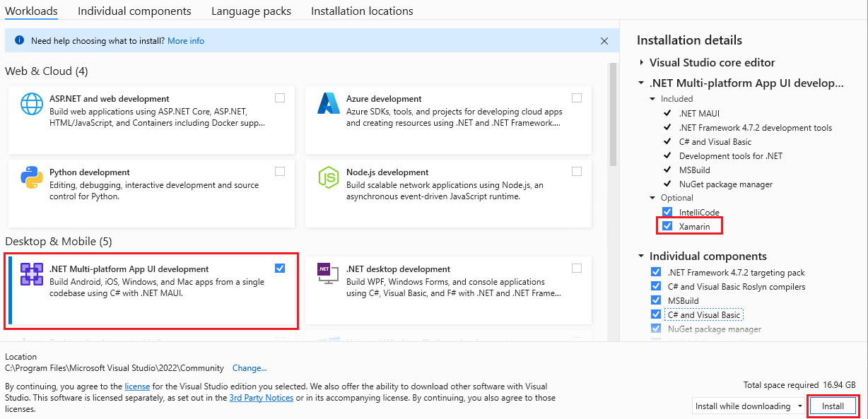Viewport: 868px width, 419px height.
Task: Uncheck MSBuild under Individual components
Action: [x=656, y=300]
